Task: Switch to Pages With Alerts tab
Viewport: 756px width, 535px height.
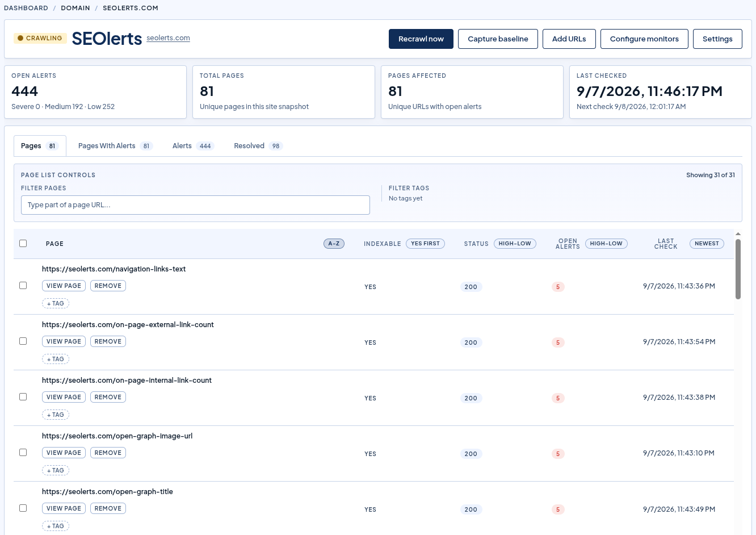Action: click(x=115, y=146)
